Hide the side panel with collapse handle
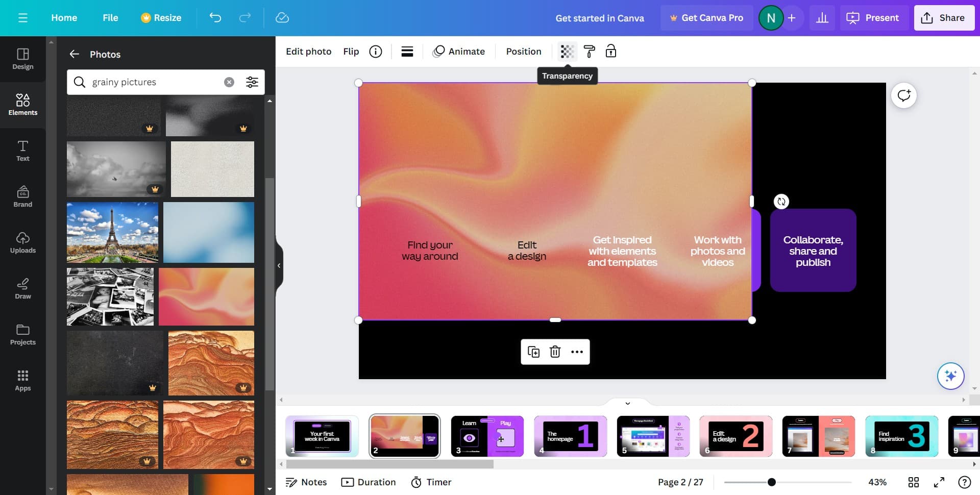 (x=279, y=265)
